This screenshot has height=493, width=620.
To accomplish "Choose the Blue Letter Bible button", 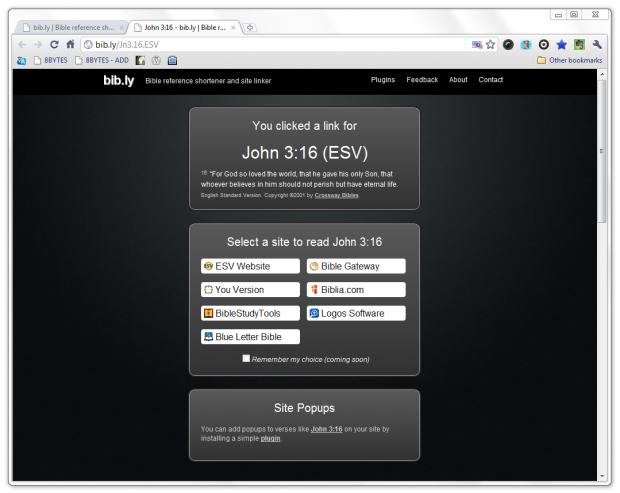I will tap(250, 336).
